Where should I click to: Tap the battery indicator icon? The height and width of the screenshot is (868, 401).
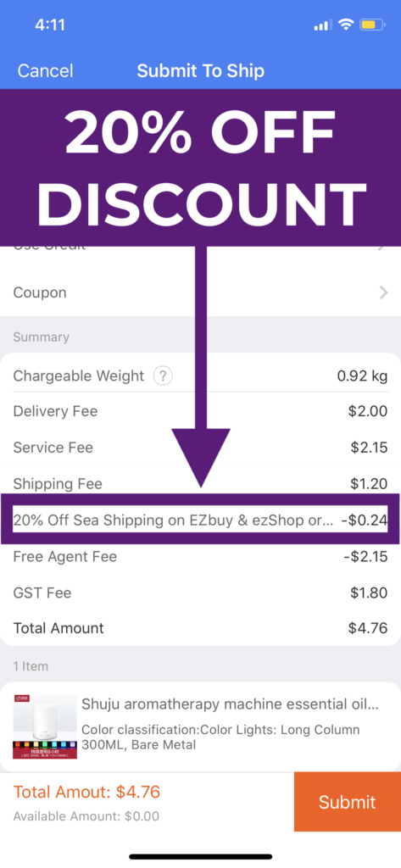(x=371, y=25)
